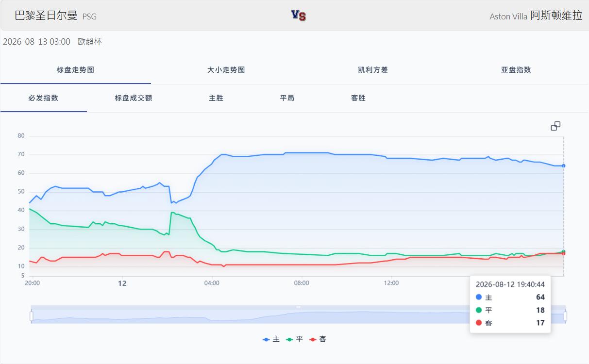Viewport: 589px width, 364px height.
Task: Click the 欧超杯 competition label
Action: [90, 42]
